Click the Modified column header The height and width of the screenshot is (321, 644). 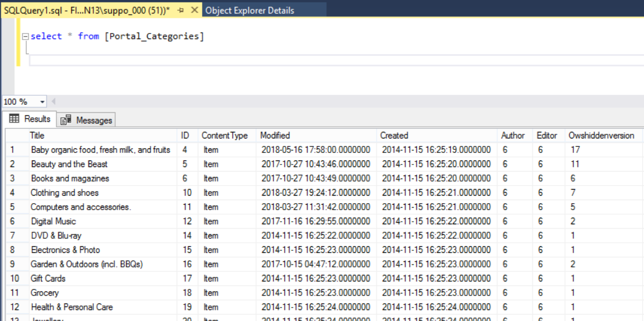(x=316, y=135)
